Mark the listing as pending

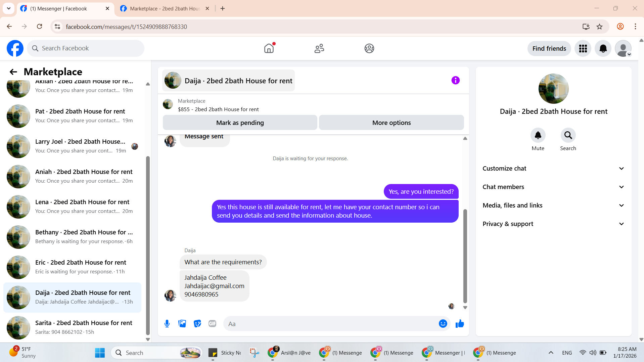point(240,123)
